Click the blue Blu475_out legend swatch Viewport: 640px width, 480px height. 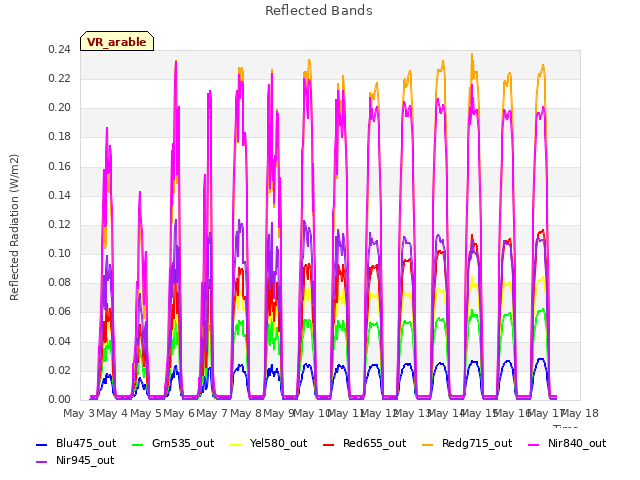[42, 444]
